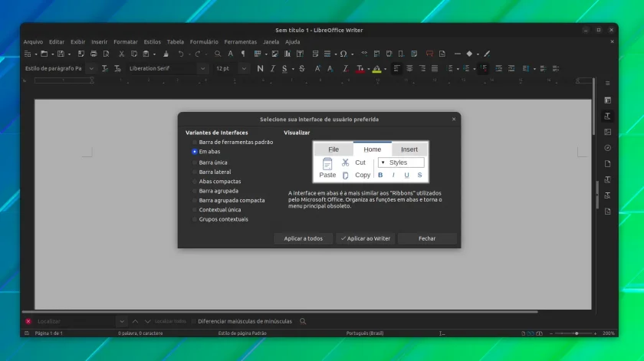This screenshot has height=361, width=644.
Task: Select the Barra única radio option
Action: 210,162
